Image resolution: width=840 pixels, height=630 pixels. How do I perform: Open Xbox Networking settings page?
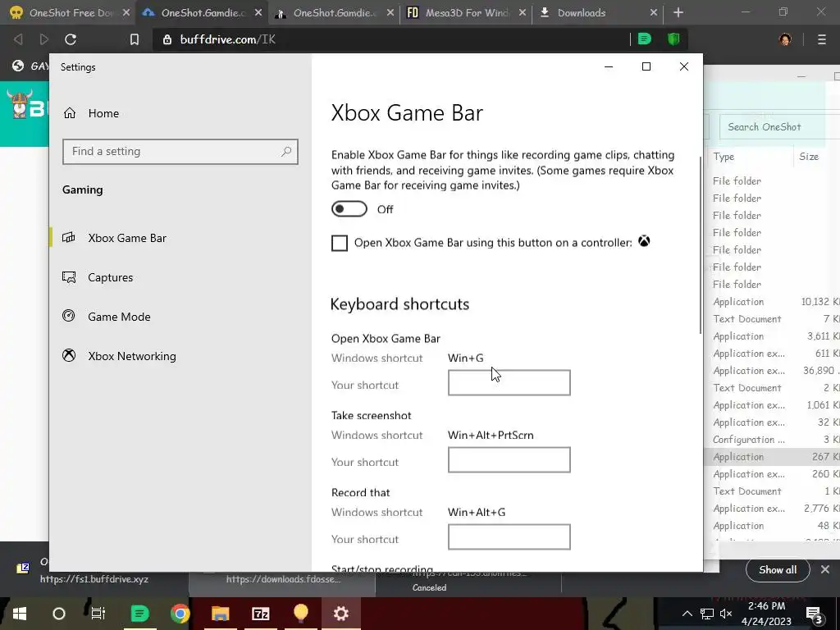pyautogui.click(x=132, y=356)
